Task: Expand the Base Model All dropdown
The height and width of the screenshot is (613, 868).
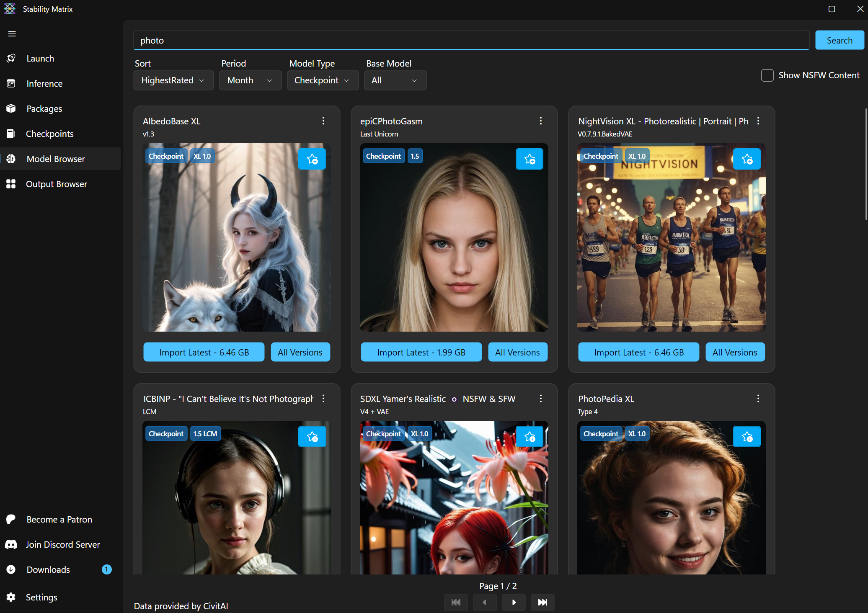Action: click(395, 80)
